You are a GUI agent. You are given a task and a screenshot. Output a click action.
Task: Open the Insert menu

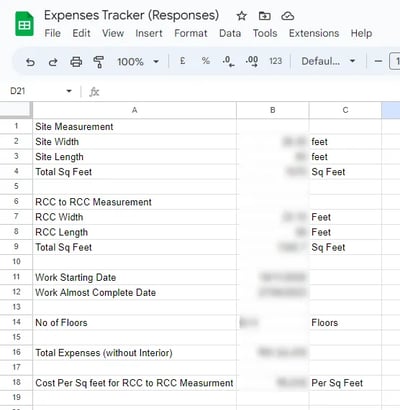[x=149, y=33]
